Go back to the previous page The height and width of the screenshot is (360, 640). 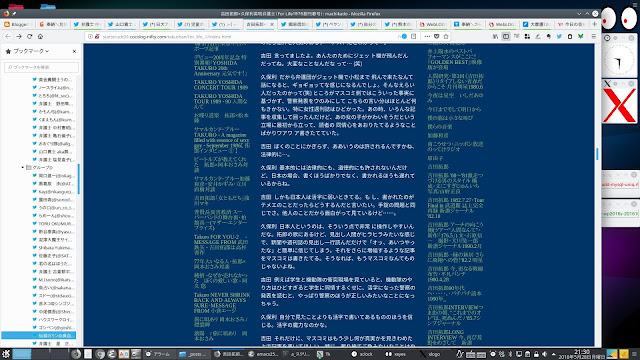[8, 36]
